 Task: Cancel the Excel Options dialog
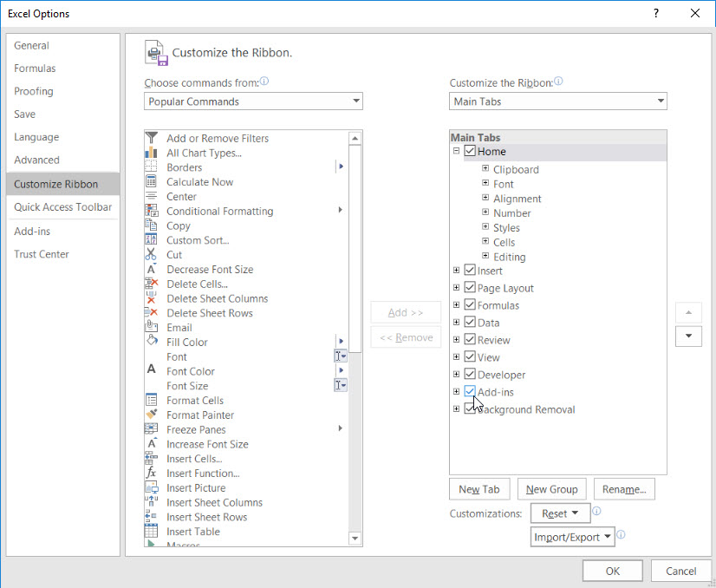(x=680, y=572)
